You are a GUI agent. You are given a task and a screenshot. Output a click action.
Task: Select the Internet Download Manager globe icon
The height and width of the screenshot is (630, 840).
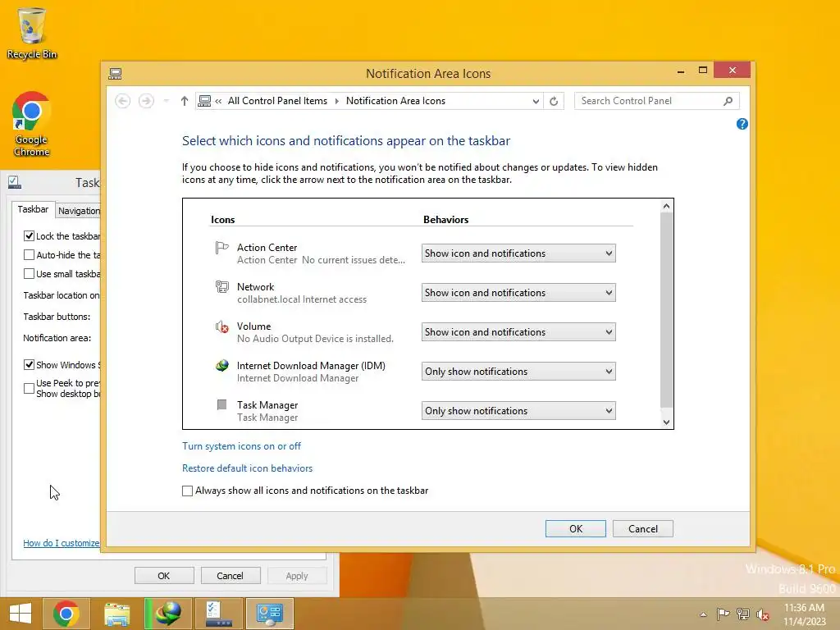pos(221,365)
